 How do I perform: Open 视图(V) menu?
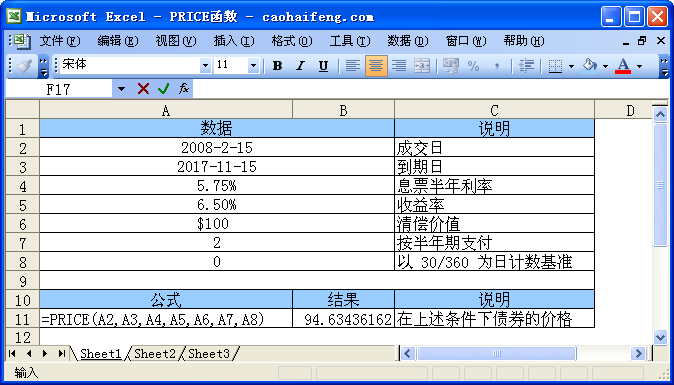tap(176, 41)
